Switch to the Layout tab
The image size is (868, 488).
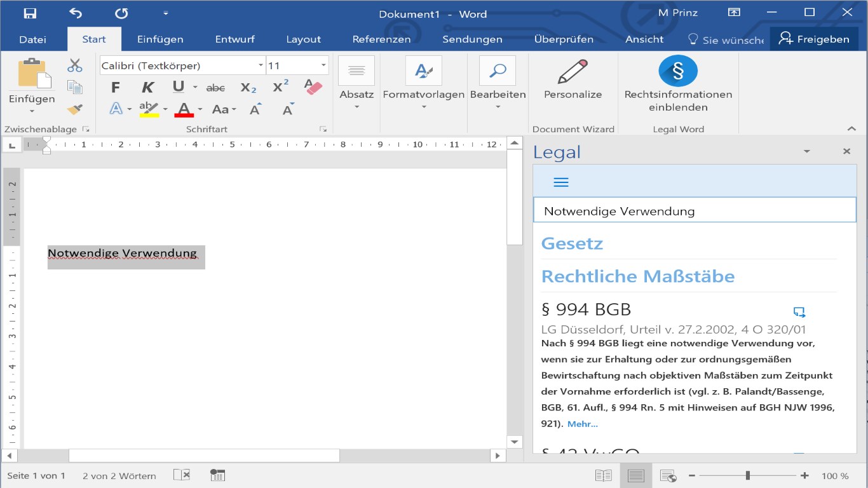304,39
